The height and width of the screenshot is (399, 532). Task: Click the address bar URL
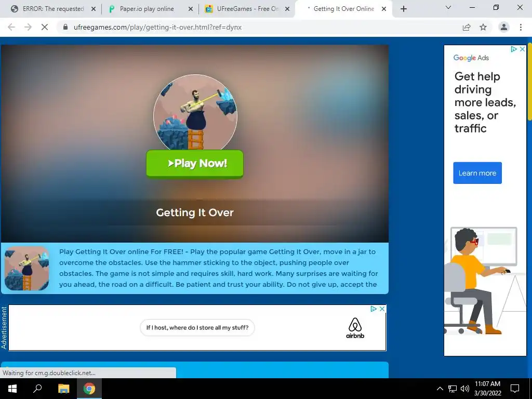tap(158, 27)
